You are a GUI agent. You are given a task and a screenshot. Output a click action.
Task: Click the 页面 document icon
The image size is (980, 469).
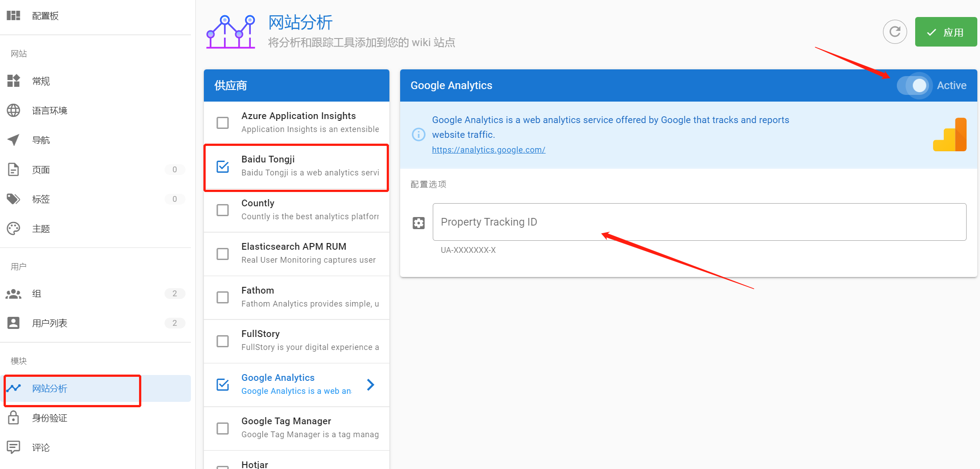pos(13,170)
